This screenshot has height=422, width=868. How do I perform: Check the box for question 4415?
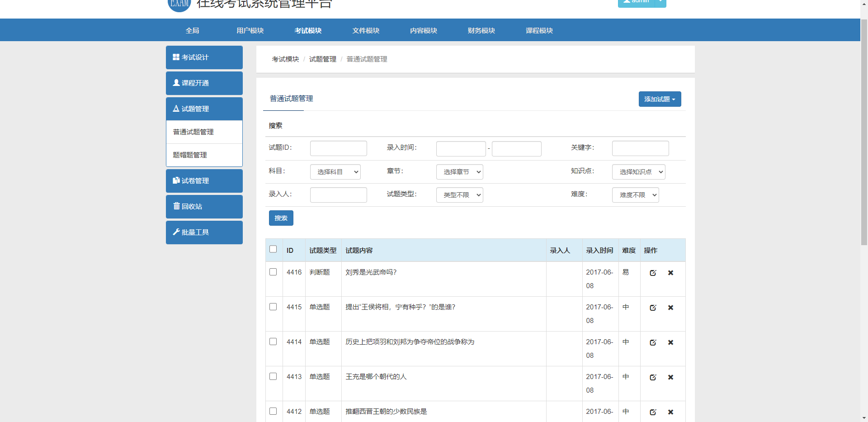[273, 307]
